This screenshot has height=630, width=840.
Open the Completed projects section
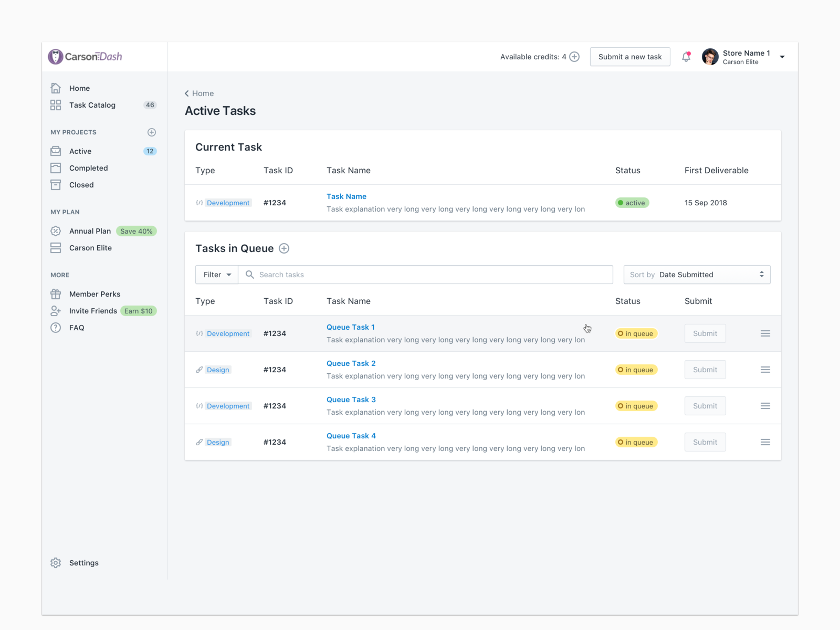(x=88, y=168)
